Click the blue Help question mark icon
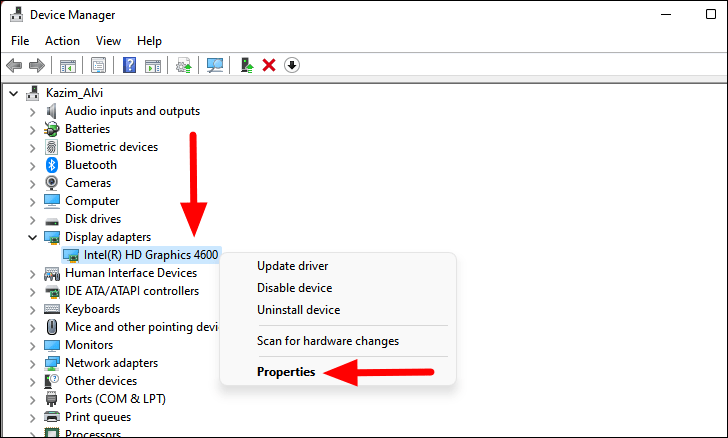728x438 pixels. click(x=130, y=65)
